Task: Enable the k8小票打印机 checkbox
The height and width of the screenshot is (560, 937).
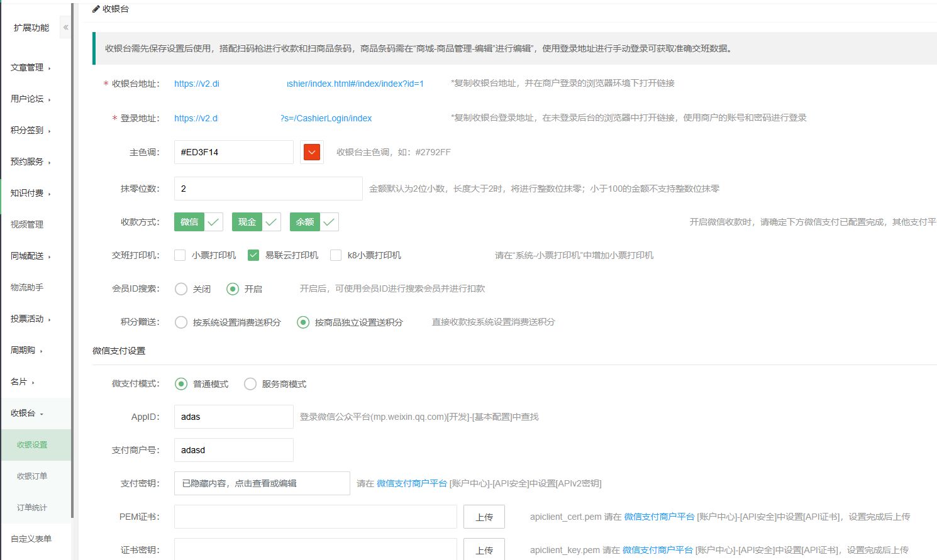Action: pyautogui.click(x=336, y=255)
